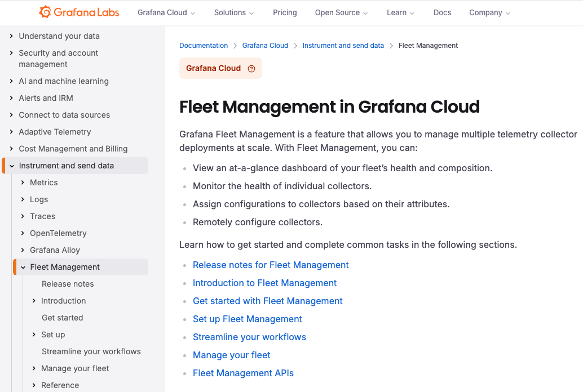Open Release notes in the sidebar
This screenshot has height=392, width=583.
pyautogui.click(x=68, y=284)
